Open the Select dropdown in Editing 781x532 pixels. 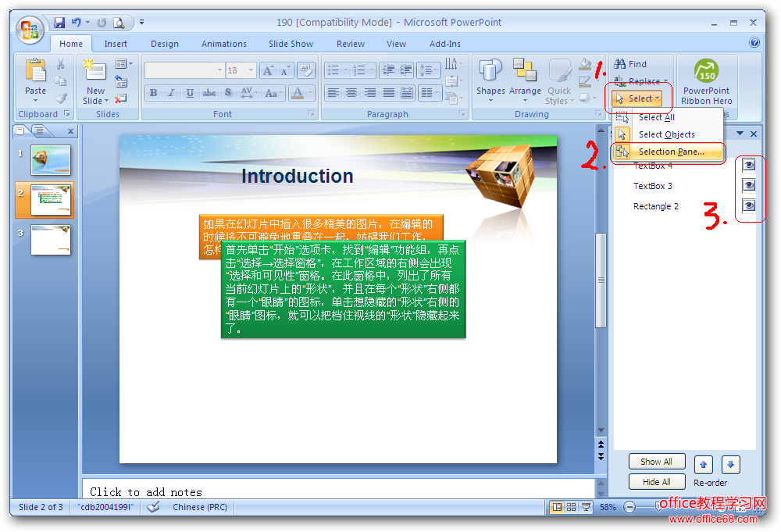pos(637,98)
